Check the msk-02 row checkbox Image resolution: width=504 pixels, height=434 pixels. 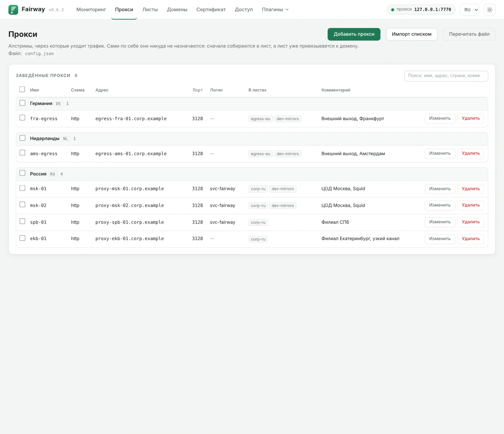point(22,205)
